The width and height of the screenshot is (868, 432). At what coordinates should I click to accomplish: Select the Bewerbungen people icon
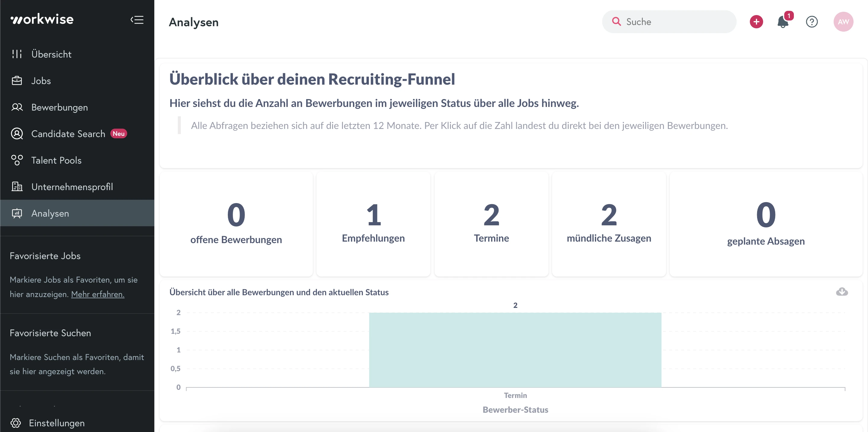17,107
